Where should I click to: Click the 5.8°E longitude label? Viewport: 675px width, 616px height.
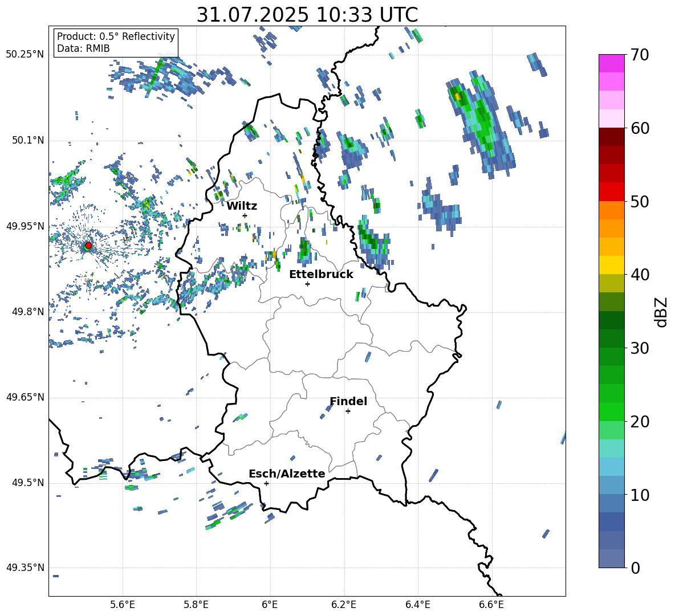tap(196, 605)
